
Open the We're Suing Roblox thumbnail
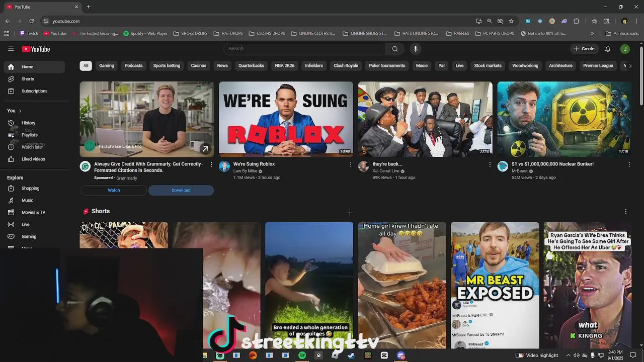point(286,119)
